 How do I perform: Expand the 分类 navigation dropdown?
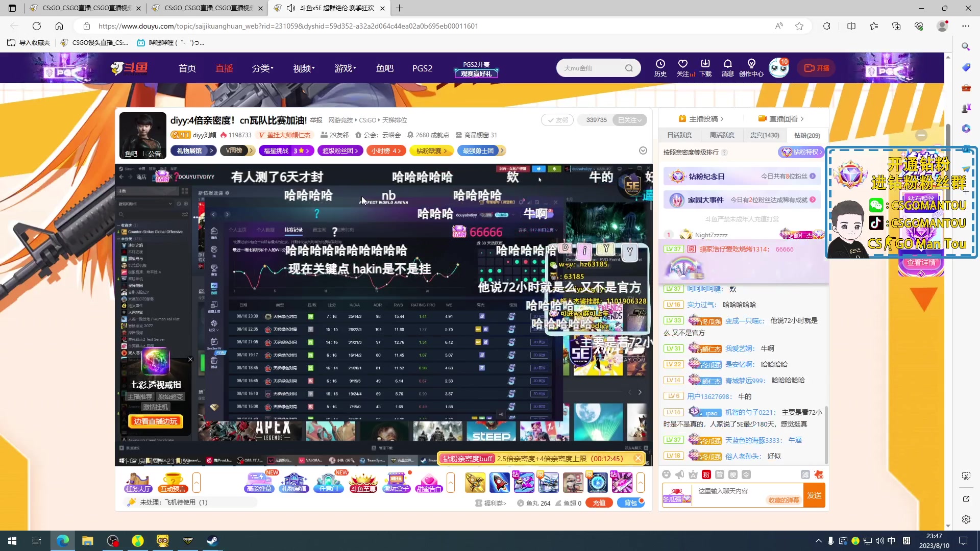click(263, 68)
